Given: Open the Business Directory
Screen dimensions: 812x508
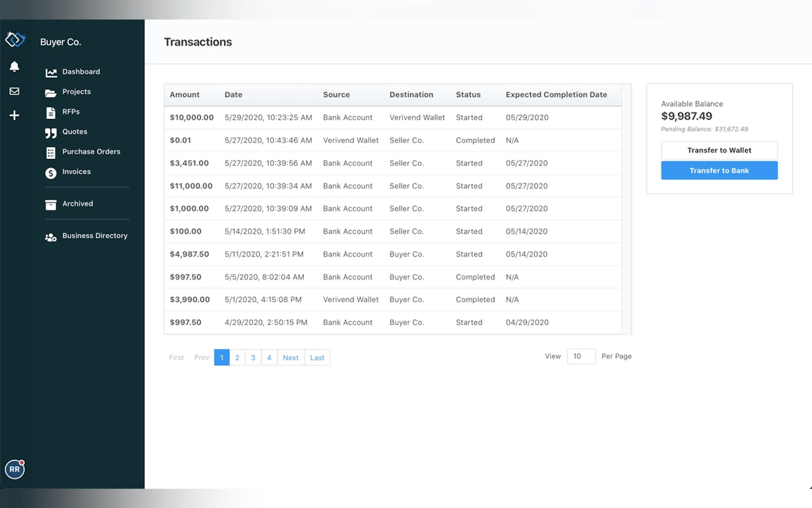Looking at the screenshot, I should tap(95, 235).
